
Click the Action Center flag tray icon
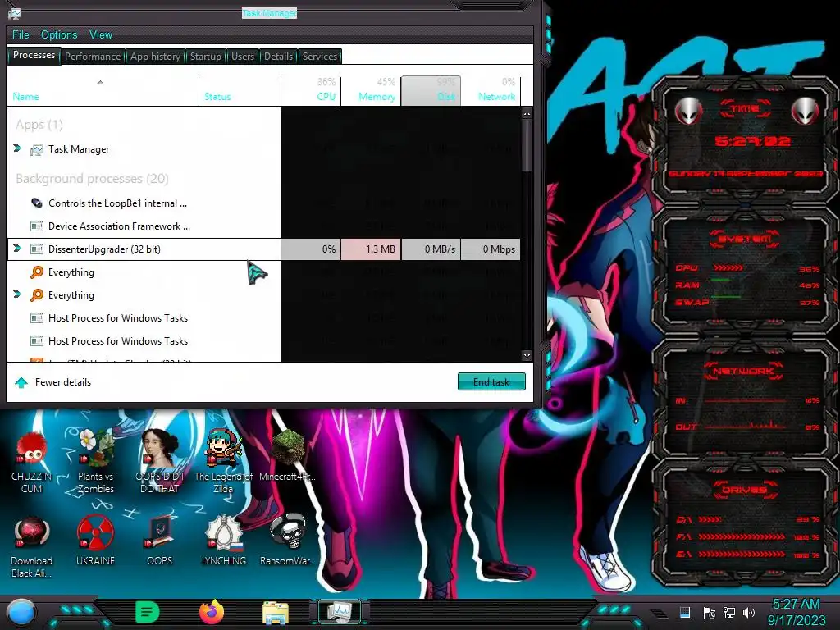(710, 612)
